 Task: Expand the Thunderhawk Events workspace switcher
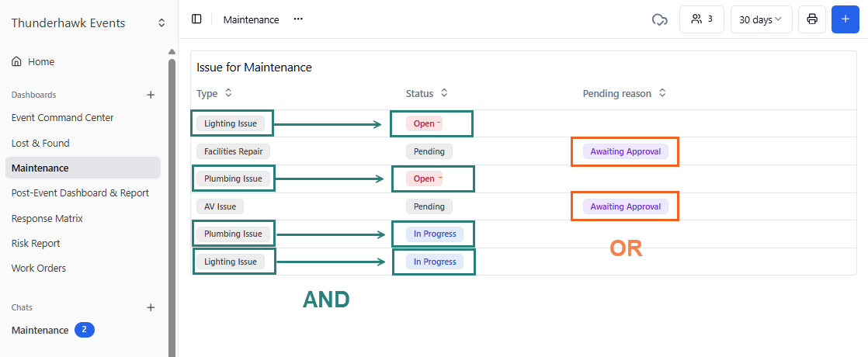[x=161, y=23]
